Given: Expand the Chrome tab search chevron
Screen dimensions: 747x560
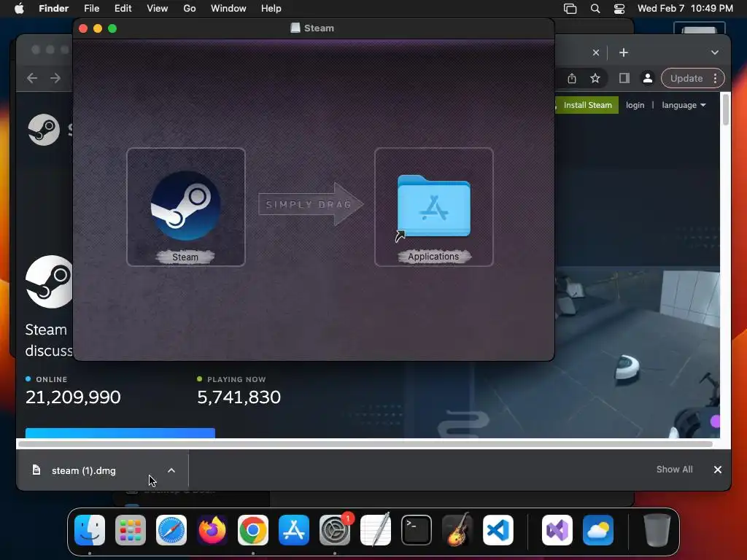Looking at the screenshot, I should pos(715,52).
